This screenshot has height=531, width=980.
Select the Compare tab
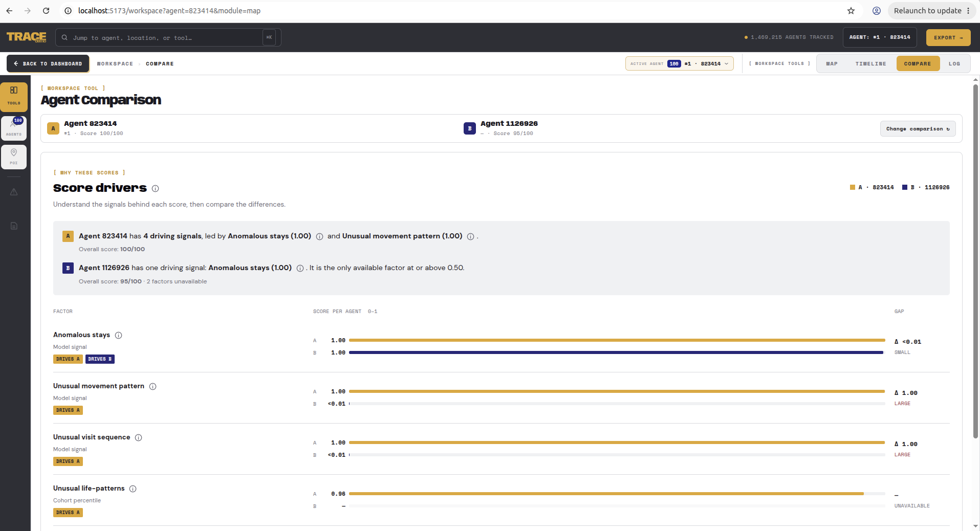pos(918,63)
